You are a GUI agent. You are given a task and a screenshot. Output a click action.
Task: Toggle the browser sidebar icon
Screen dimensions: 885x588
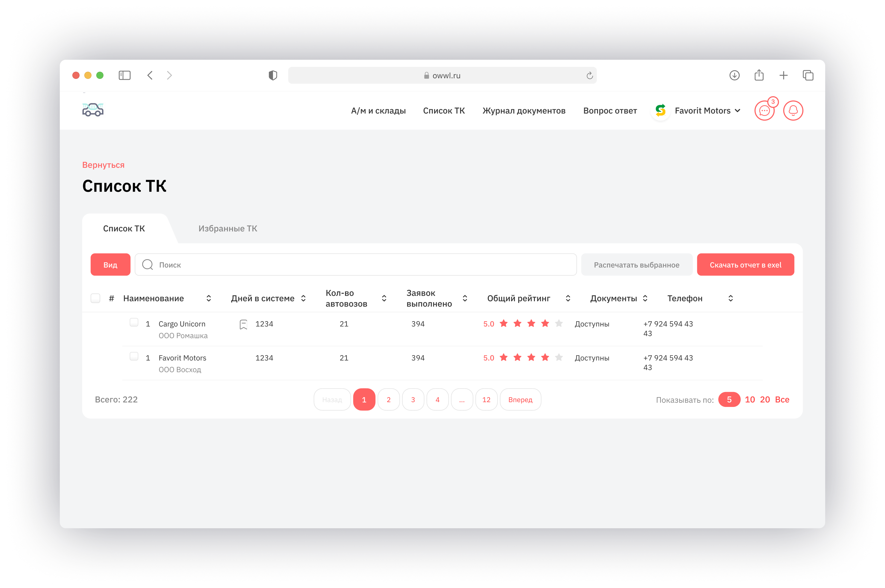point(125,75)
